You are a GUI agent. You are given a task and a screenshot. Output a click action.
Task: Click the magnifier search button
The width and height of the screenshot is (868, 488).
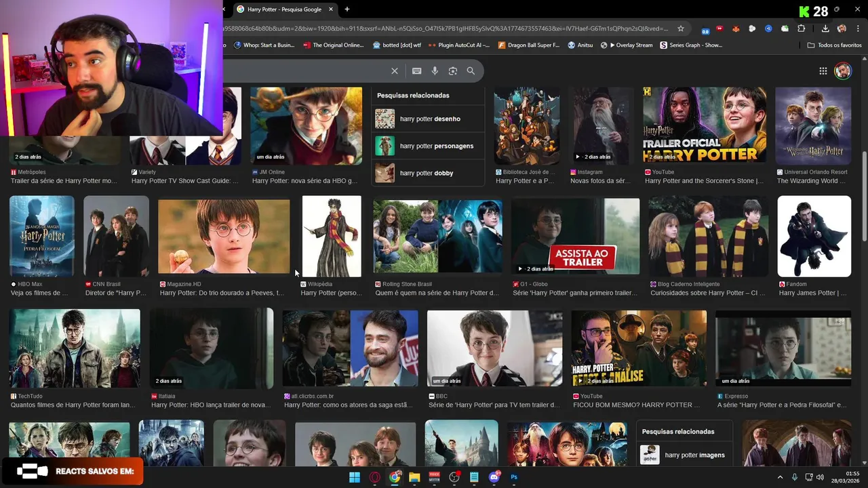coord(471,70)
